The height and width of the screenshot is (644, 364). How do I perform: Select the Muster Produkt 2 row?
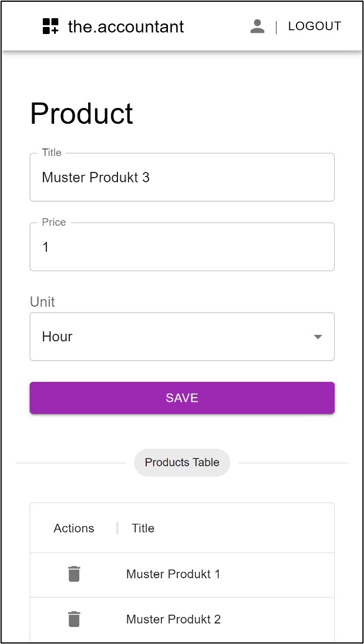point(182,619)
